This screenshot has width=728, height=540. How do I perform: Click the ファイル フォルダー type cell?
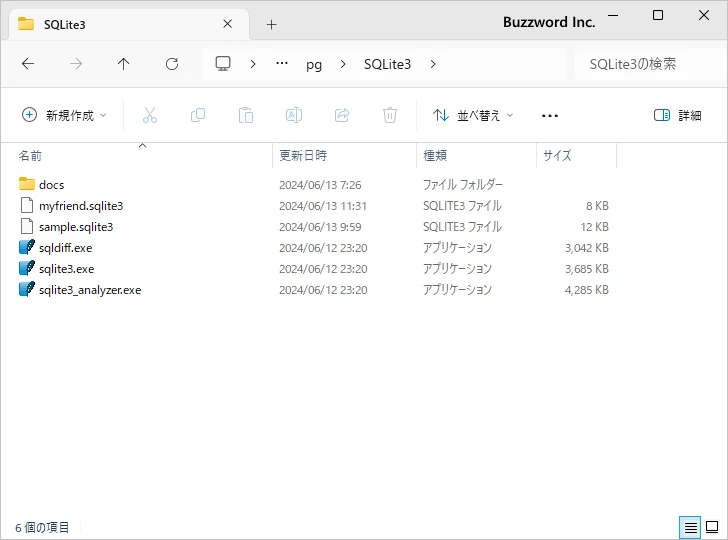(462, 185)
